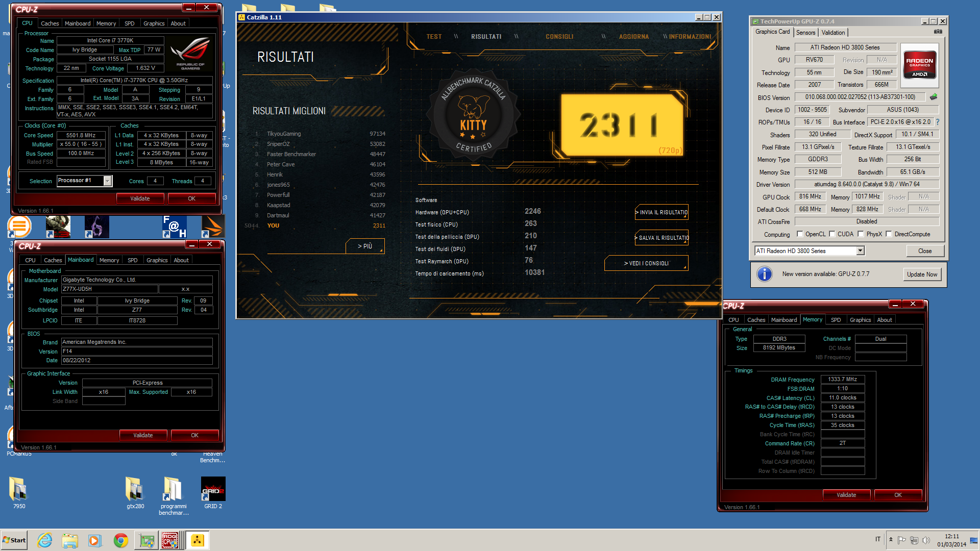Click Validate in Mainboard CPU-Z window
This screenshot has height=551, width=980.
[x=143, y=435]
